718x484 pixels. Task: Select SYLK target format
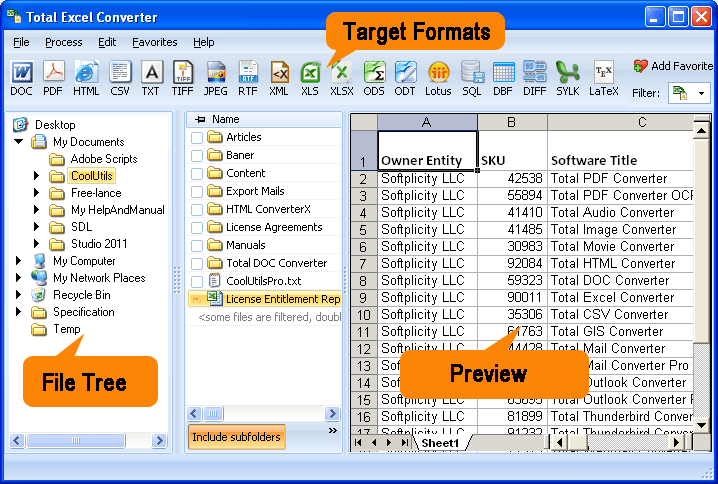click(568, 78)
